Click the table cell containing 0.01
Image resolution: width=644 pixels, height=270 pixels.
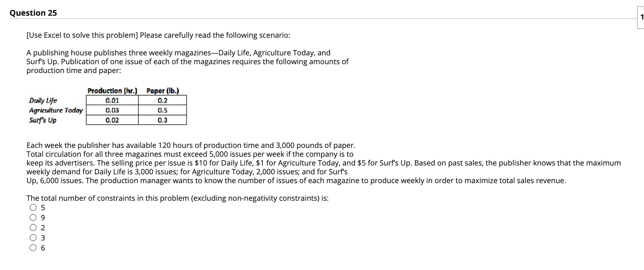pos(112,101)
